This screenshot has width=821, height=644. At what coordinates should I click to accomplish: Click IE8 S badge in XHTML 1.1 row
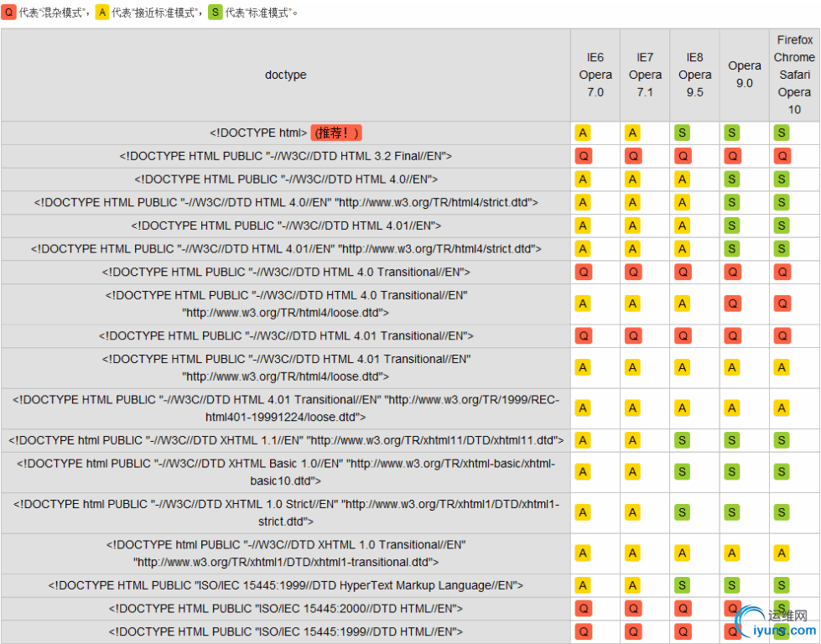coord(683,440)
